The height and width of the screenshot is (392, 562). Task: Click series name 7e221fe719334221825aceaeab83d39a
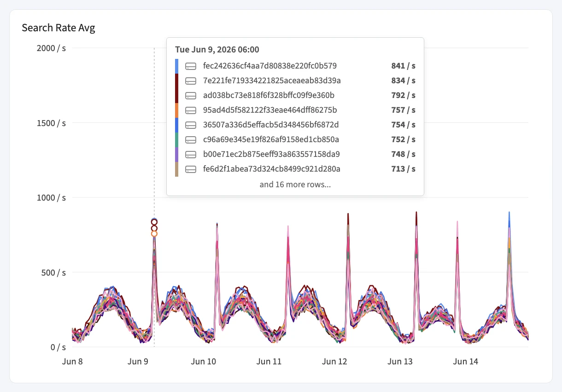(x=272, y=81)
